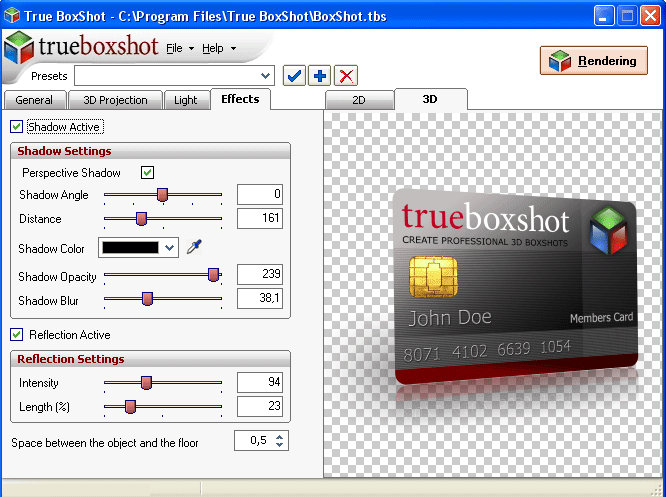
Task: Click the trueboxshot logo cube in the header
Action: [18, 48]
